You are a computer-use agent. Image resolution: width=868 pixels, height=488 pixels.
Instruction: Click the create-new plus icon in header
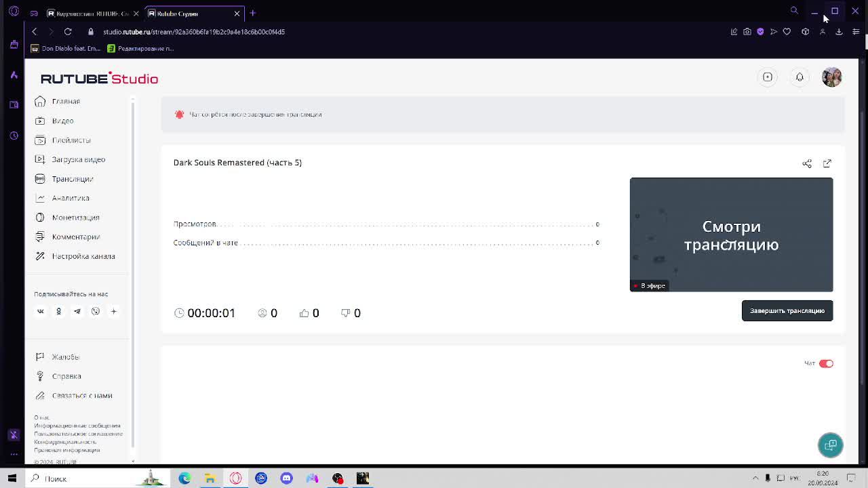(x=768, y=77)
